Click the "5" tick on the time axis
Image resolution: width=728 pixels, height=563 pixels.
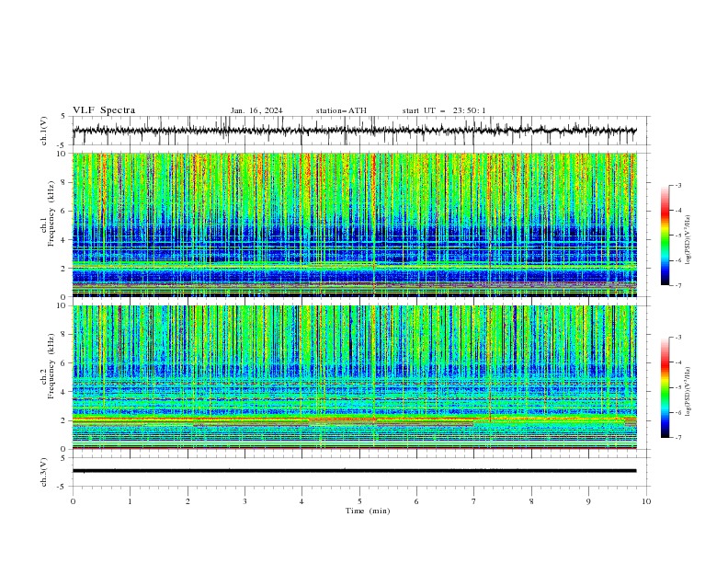[359, 501]
